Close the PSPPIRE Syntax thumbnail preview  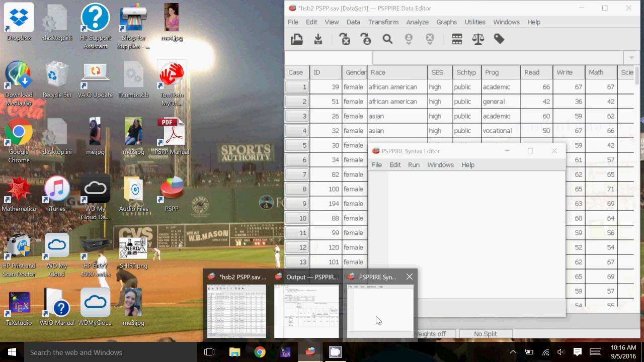(x=410, y=277)
